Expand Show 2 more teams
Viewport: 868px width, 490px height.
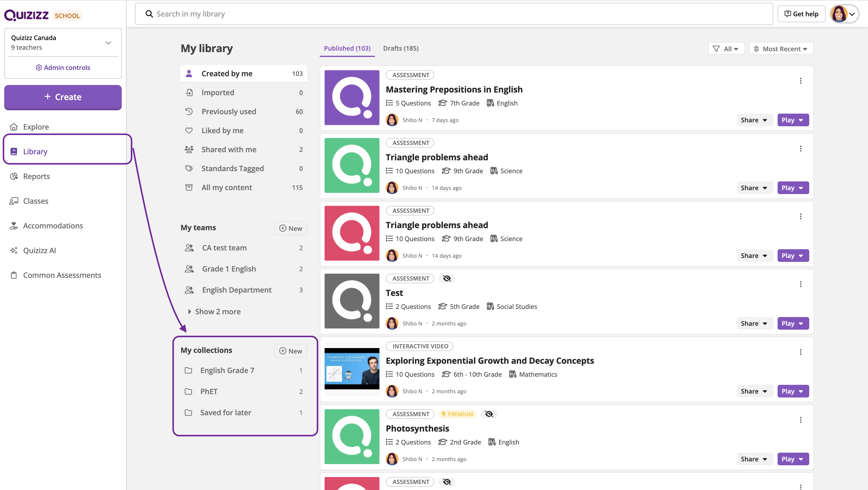[214, 312]
